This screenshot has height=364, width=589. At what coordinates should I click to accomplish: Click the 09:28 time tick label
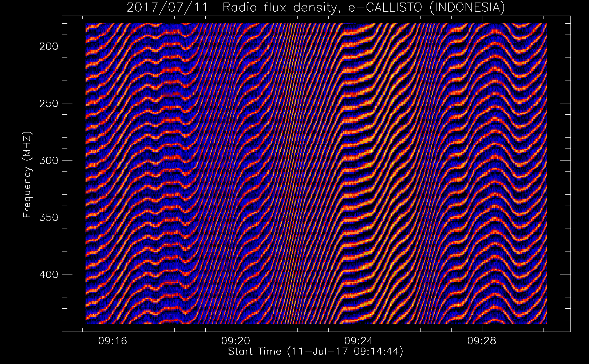pos(482,341)
